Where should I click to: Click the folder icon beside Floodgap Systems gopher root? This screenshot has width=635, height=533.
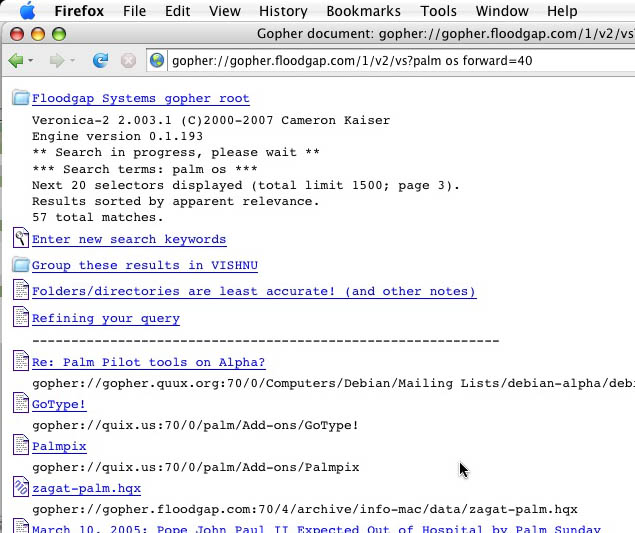tap(21, 98)
